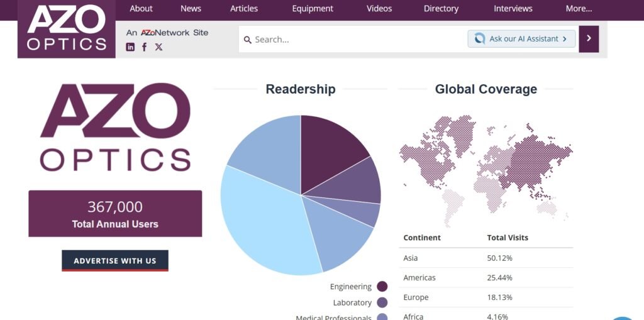
Task: Click the Laboratory legend color dot
Action: point(382,303)
